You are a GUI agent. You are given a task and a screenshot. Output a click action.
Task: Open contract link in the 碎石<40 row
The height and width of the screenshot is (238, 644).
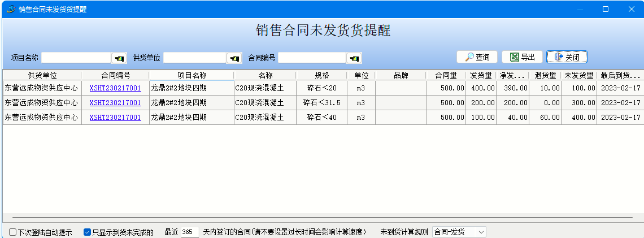[x=115, y=118]
